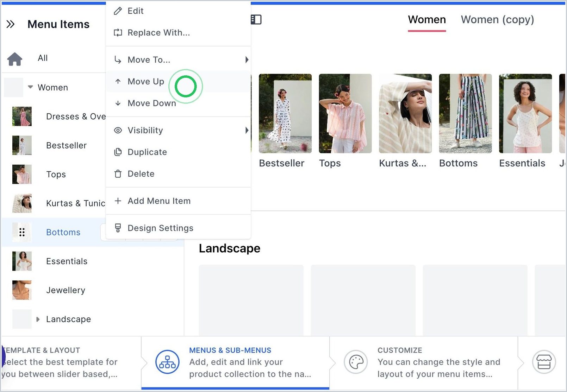Click the Customize palette icon
Image resolution: width=567 pixels, height=392 pixels.
click(x=356, y=362)
